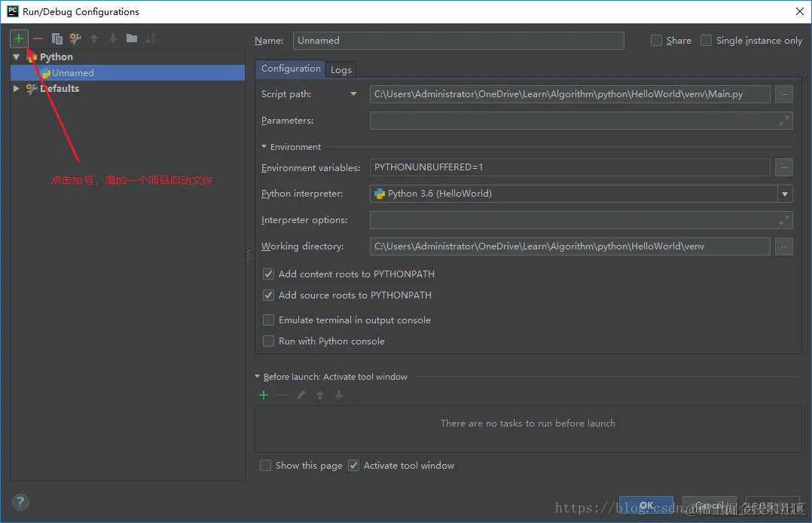Click the wrench Edit Defaults icon
This screenshot has width=812, height=523.
[x=75, y=38]
